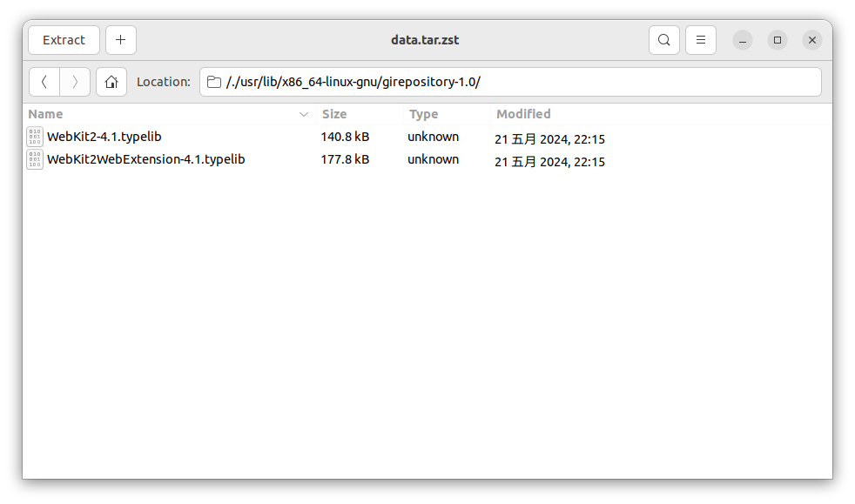This screenshot has height=504, width=855.
Task: Open the search magnifier icon
Action: point(663,40)
